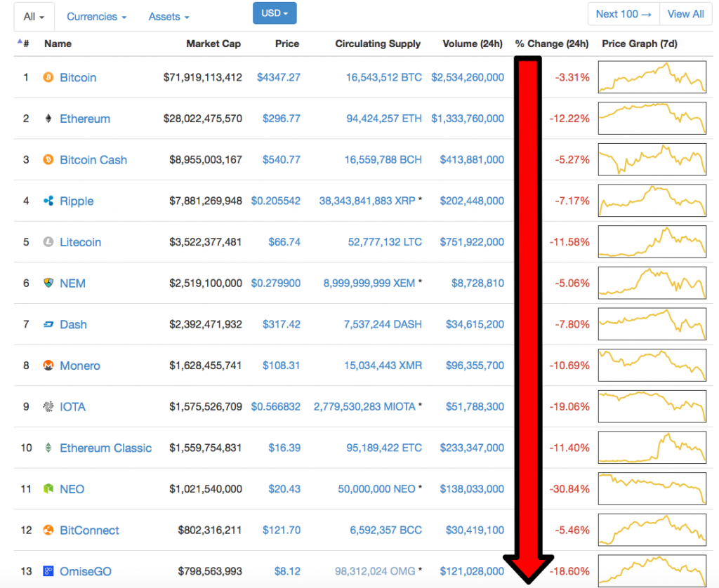719x588 pixels.
Task: Open the NEM currency page
Action: click(x=72, y=283)
